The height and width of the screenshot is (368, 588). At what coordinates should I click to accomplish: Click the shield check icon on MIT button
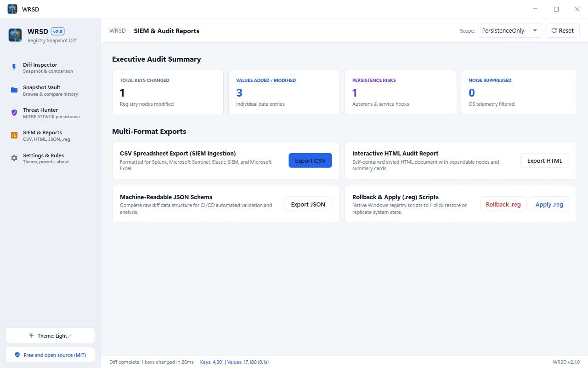[x=17, y=355]
